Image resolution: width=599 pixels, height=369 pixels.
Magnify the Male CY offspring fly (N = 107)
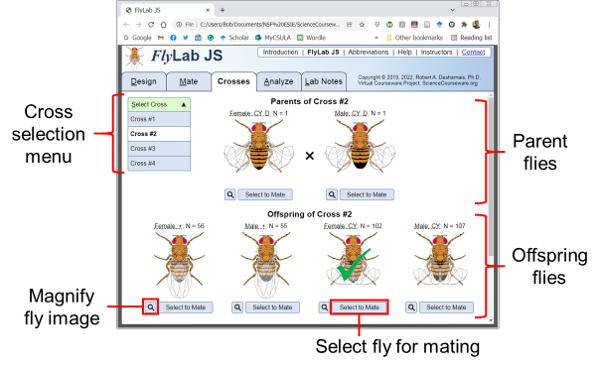coord(411,307)
